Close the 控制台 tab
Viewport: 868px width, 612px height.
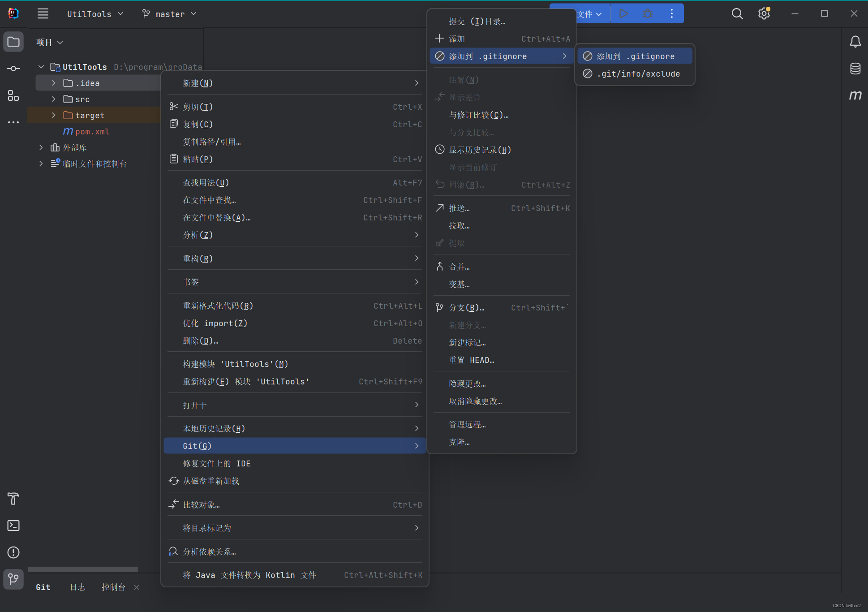tap(137, 587)
